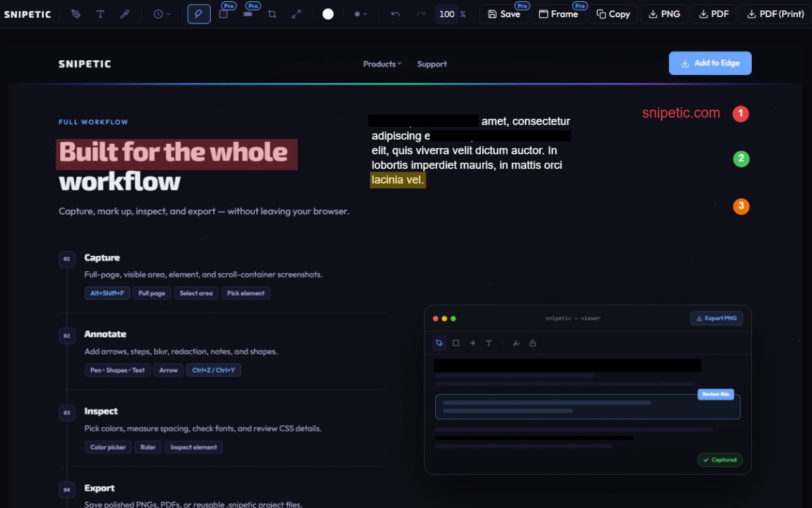Image resolution: width=812 pixels, height=508 pixels.
Task: Select the arrow tool in the viewer mockup
Action: (x=472, y=343)
